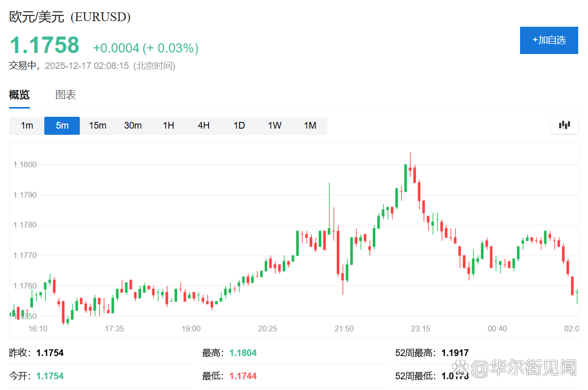
Task: Select the 1D daily interval
Action: (238, 126)
